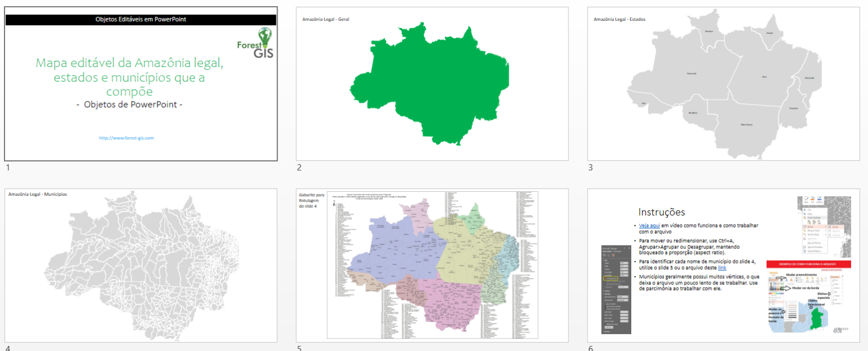Screen dimensions: 868x351
Task: Toggle the highlighted Lock aspect ratio checkbox in Format Shape
Action: pyautogui.click(x=605, y=279)
